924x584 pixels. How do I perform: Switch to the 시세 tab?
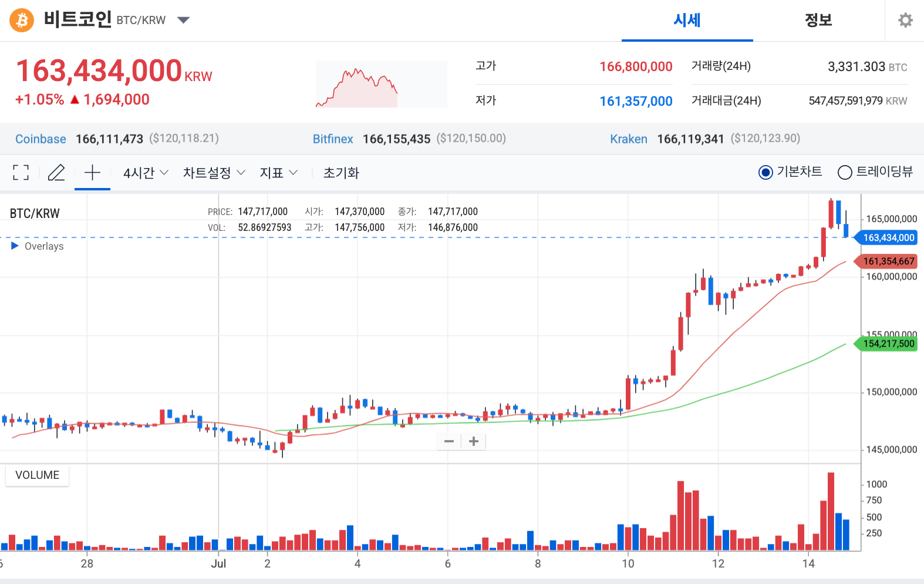pos(687,21)
